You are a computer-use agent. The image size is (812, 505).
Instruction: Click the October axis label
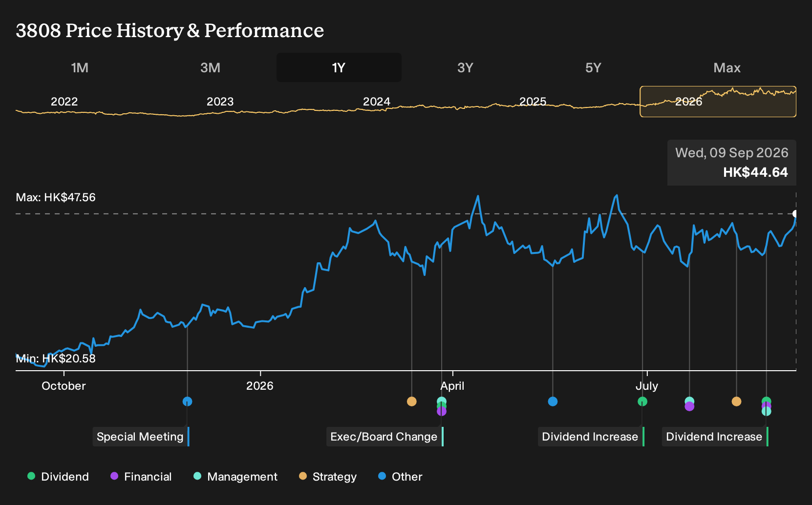click(64, 386)
